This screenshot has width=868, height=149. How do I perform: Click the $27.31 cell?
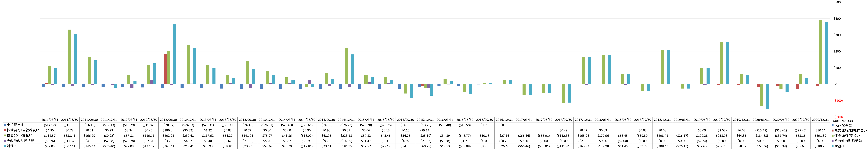tap(149, 141)
